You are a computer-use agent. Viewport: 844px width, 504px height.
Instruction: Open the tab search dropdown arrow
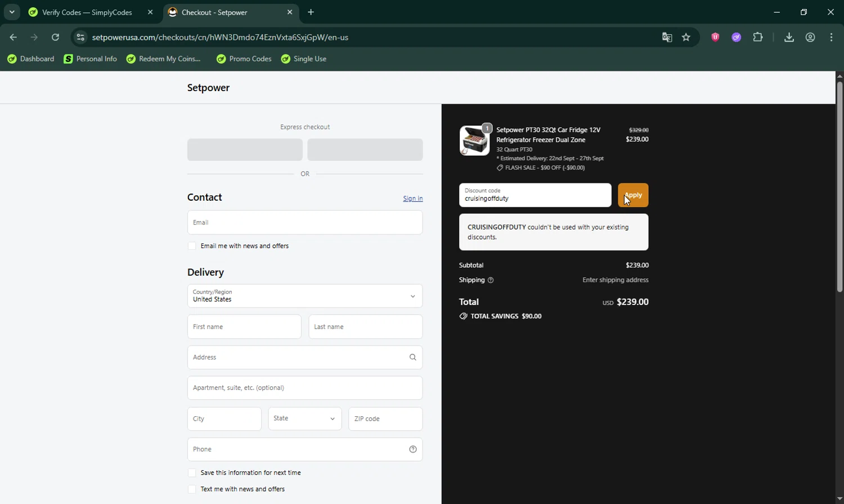(12, 12)
